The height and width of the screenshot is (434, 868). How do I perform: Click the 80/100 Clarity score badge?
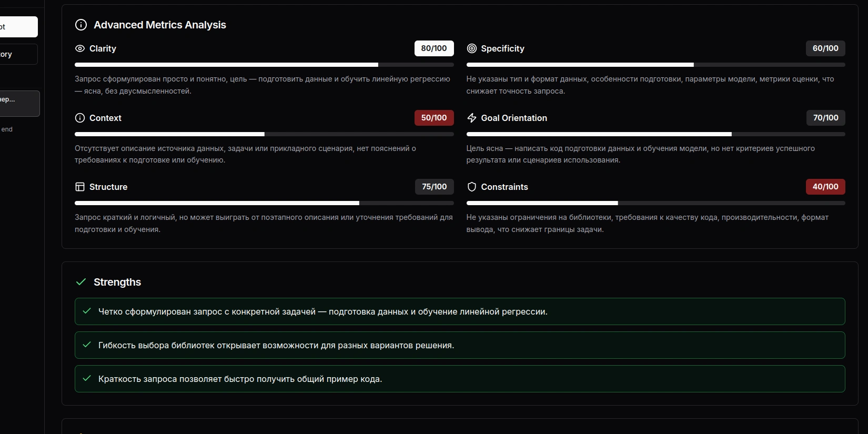pyautogui.click(x=434, y=48)
